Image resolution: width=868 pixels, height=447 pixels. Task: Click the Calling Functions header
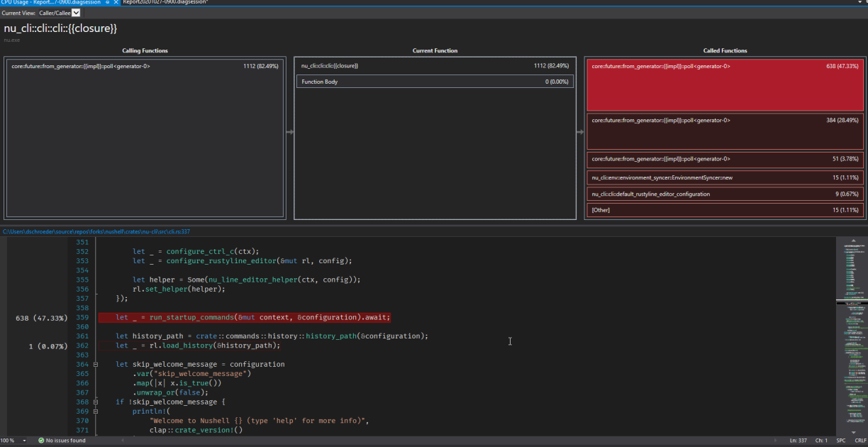[x=145, y=51]
